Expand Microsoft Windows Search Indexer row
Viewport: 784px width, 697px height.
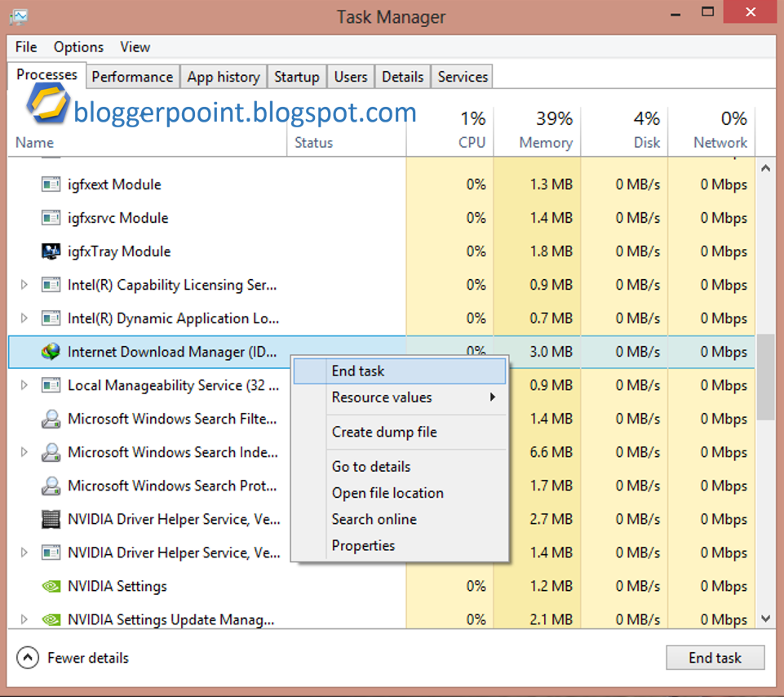(24, 452)
